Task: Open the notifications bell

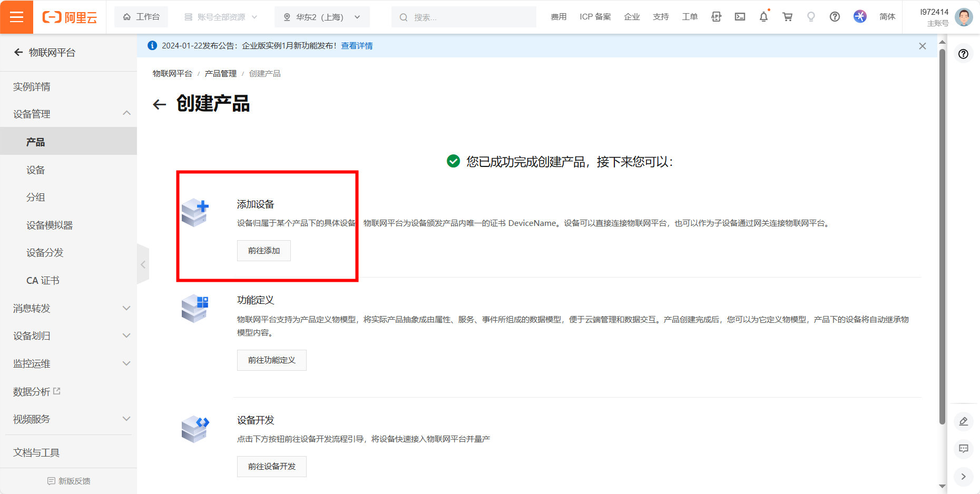Action: pos(763,17)
